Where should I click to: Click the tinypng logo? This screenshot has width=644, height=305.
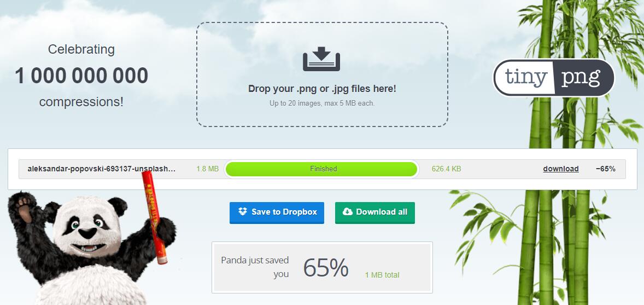(554, 78)
